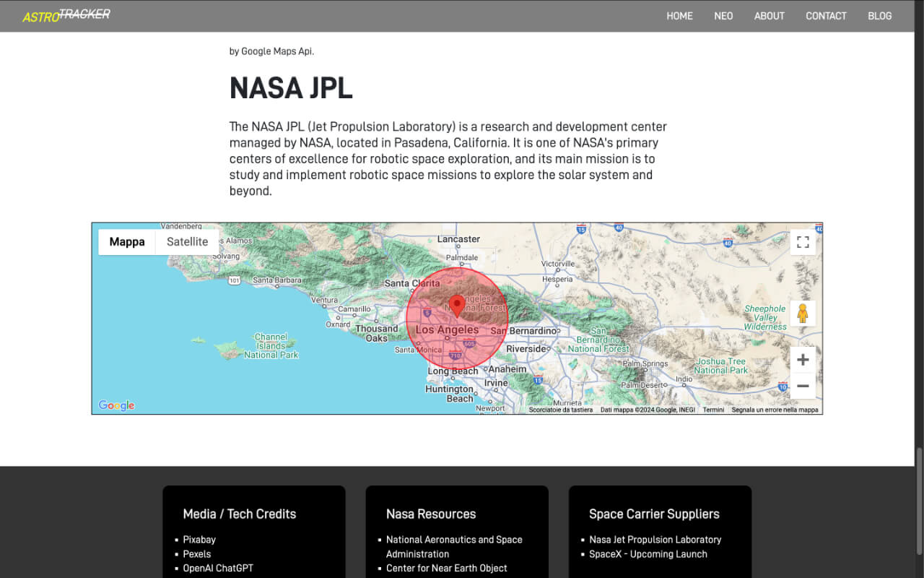Open the Nasa Jet Propulsion Laboratory link
The height and width of the screenshot is (578, 924).
tap(655, 539)
